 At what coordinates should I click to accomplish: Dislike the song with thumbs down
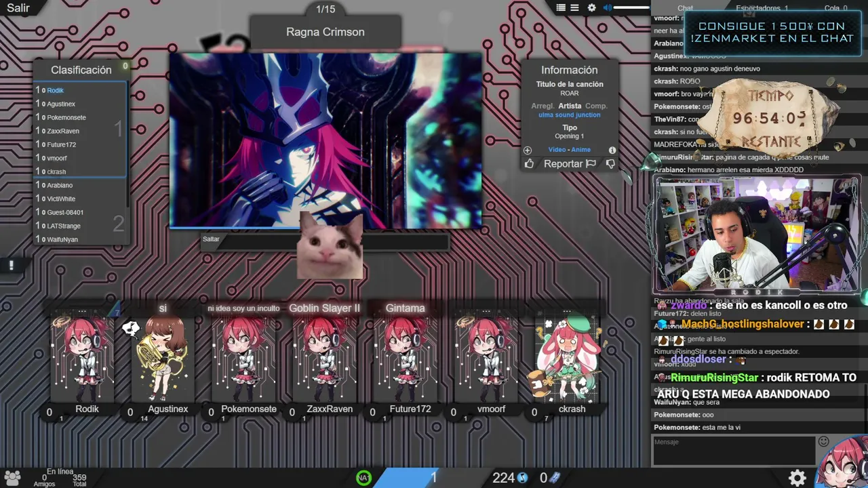pos(610,163)
